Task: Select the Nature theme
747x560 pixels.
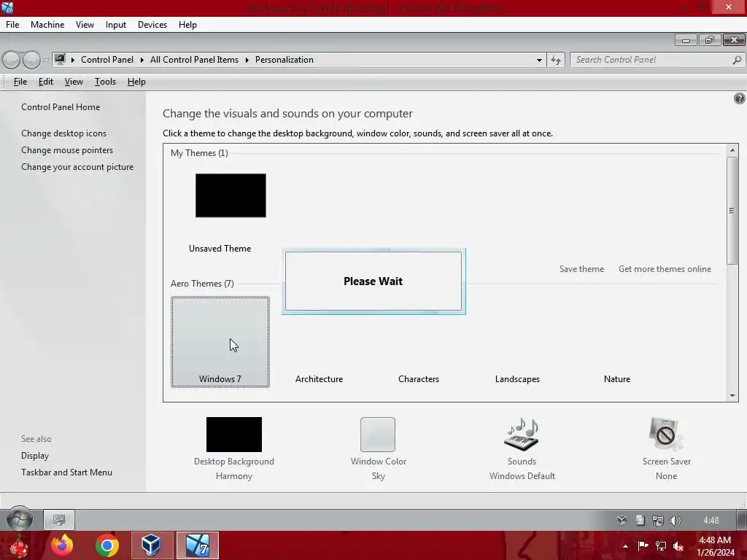Action: pos(617,379)
